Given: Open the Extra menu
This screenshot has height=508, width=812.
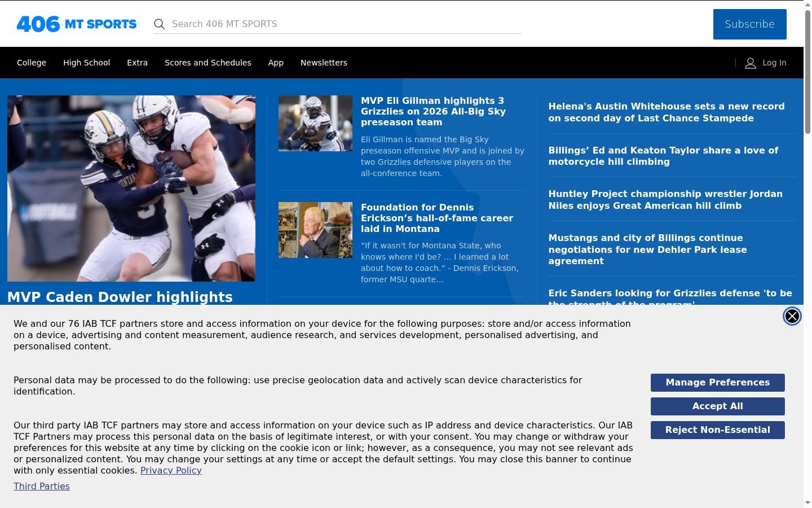Looking at the screenshot, I should coord(138,63).
